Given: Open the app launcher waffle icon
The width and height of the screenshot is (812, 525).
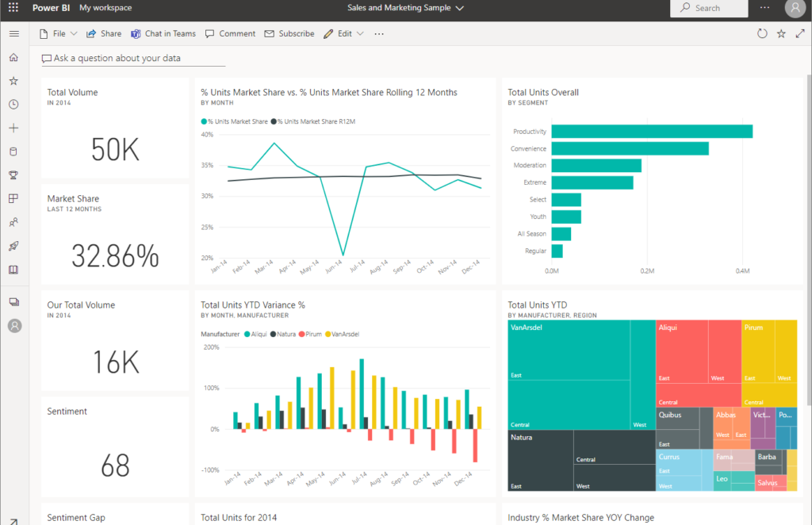Looking at the screenshot, I should click(13, 8).
